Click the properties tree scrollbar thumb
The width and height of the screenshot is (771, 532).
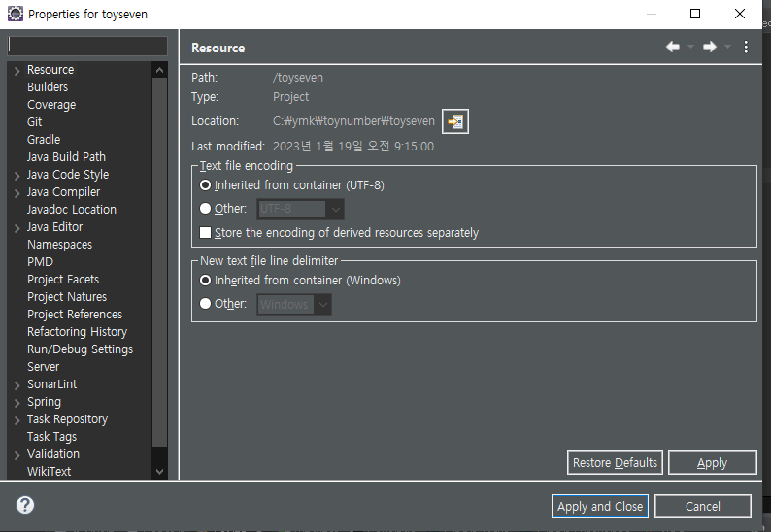(159, 262)
